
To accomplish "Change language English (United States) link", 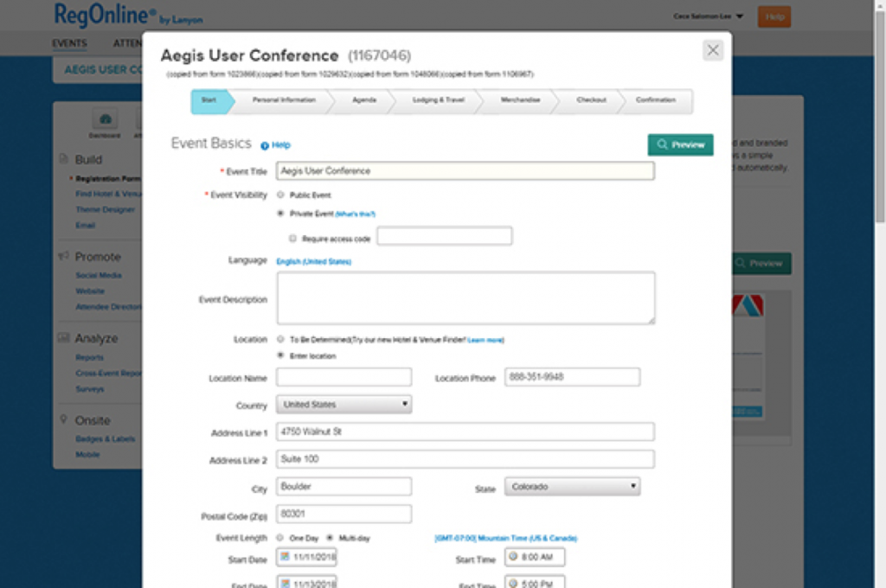I will tap(313, 261).
